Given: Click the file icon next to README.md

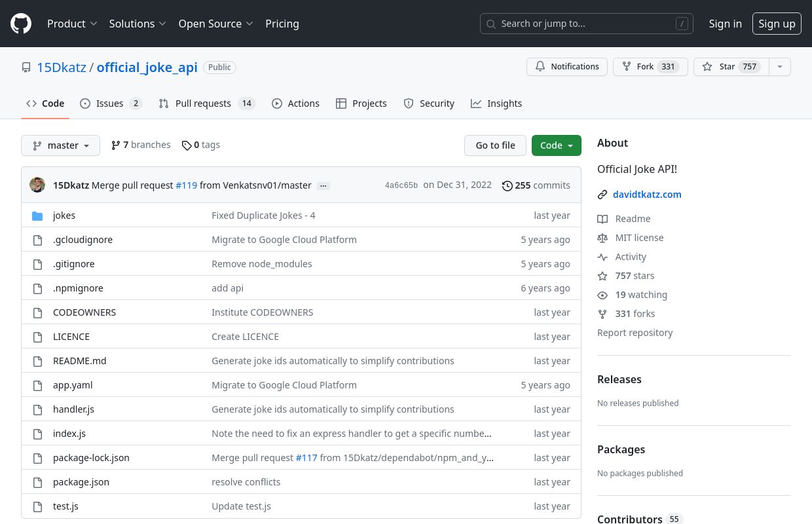Looking at the screenshot, I should pyautogui.click(x=37, y=361).
